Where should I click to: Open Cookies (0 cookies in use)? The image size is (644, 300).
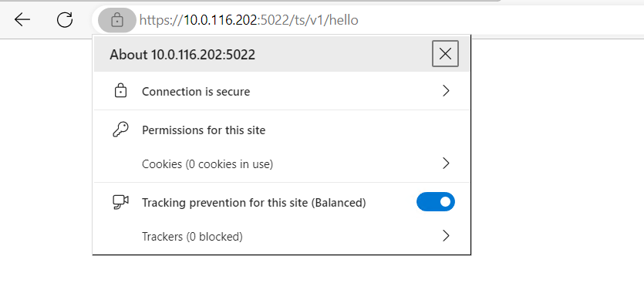[282, 164]
